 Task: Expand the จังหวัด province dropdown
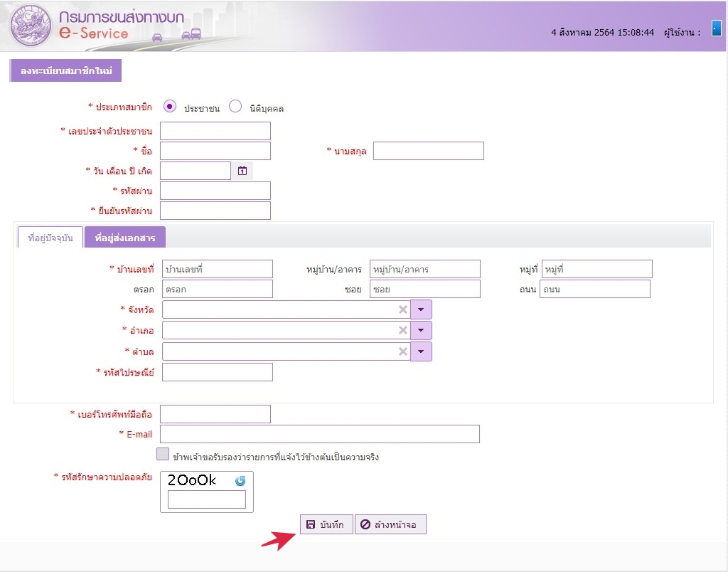pos(421,309)
